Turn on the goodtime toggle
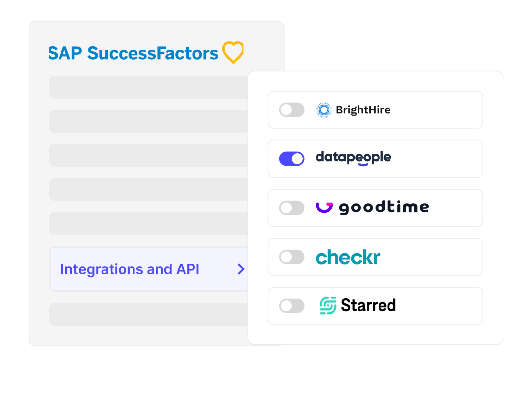The height and width of the screenshot is (397, 532). click(292, 208)
